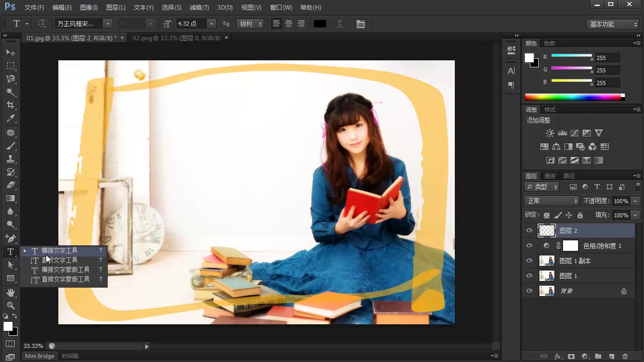Viewport: 644px width, 362px height.
Task: Open the 滤镜(T) menu
Action: click(x=199, y=8)
